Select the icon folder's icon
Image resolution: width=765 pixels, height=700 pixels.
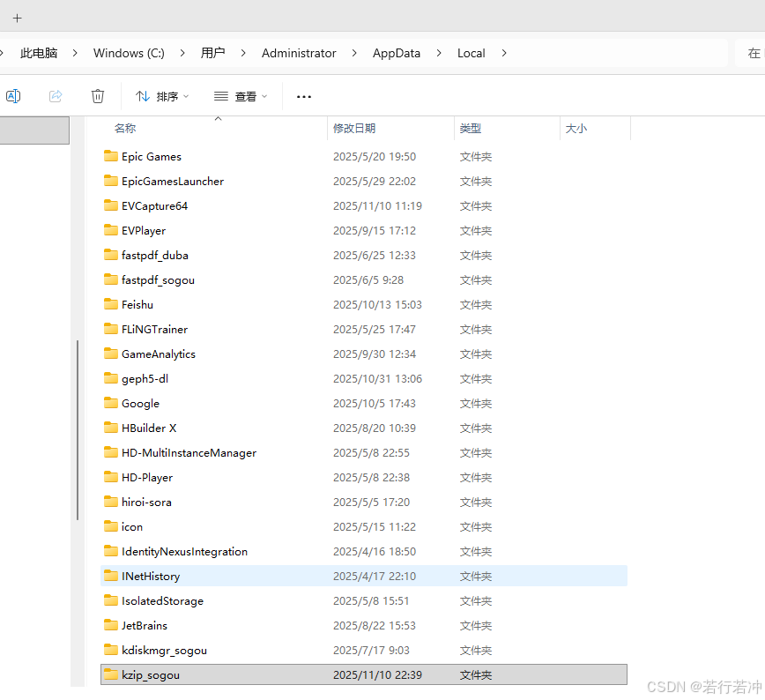click(111, 526)
